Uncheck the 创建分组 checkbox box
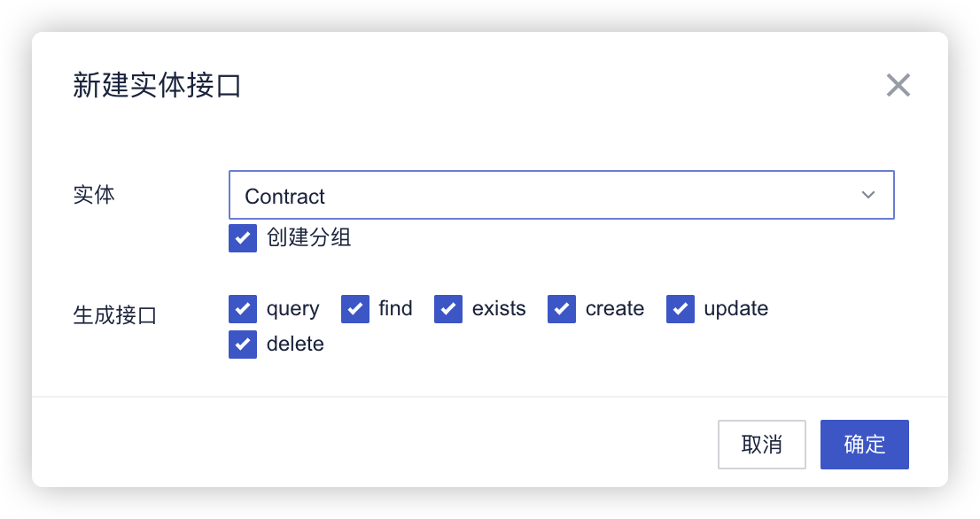Screen dimensions: 980x519 (x=243, y=238)
